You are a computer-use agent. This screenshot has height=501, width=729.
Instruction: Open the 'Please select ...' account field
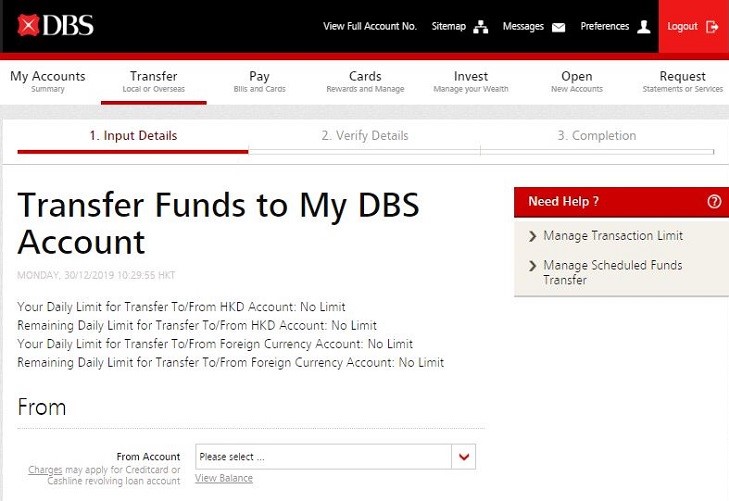(323, 457)
